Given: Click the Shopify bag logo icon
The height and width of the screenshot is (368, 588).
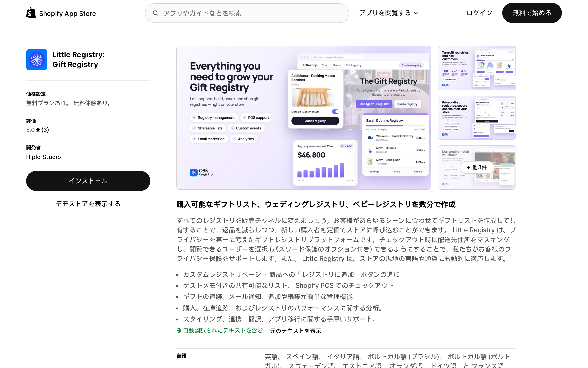Looking at the screenshot, I should tap(31, 13).
